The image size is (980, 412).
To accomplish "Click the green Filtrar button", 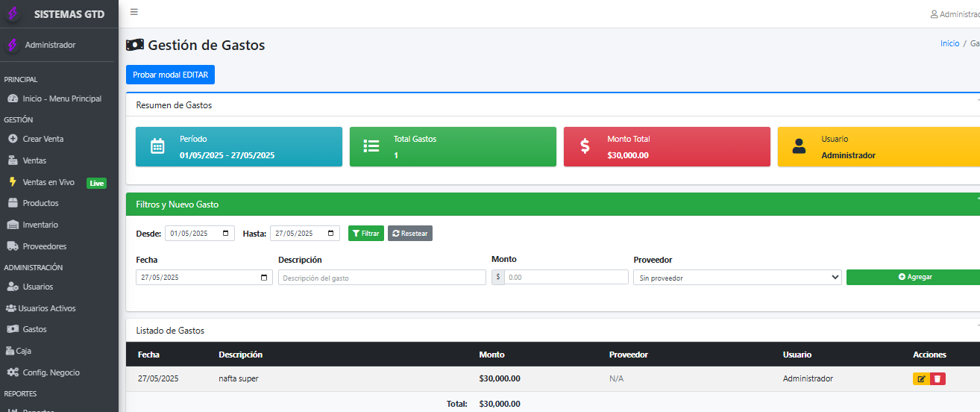I will tap(366, 234).
